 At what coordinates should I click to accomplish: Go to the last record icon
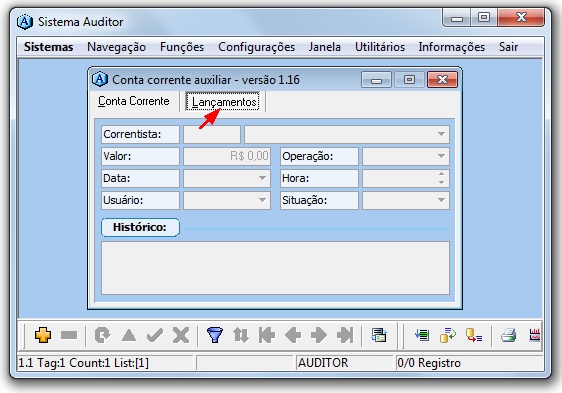pyautogui.click(x=345, y=335)
